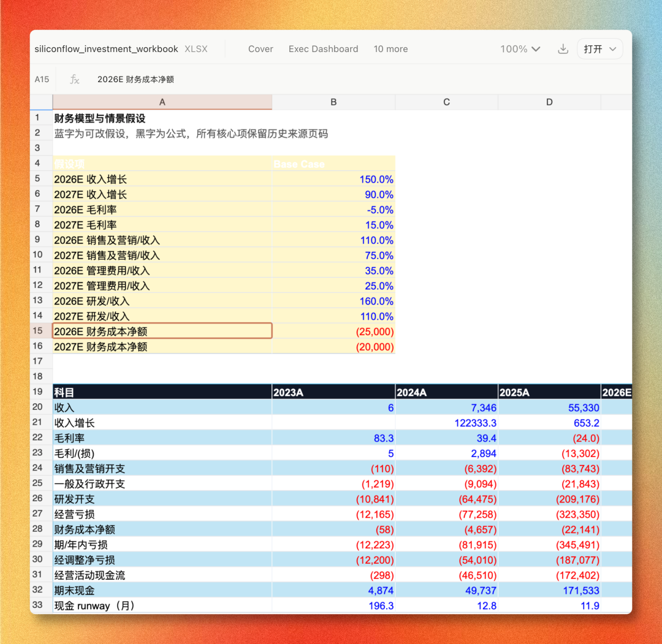
Task: Select column A header
Action: pos(162,102)
